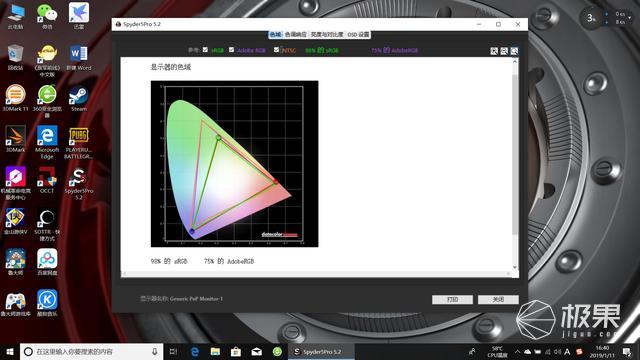
Task: Click the scroll-down arrow of Spyder report
Action: pyautogui.click(x=515, y=267)
